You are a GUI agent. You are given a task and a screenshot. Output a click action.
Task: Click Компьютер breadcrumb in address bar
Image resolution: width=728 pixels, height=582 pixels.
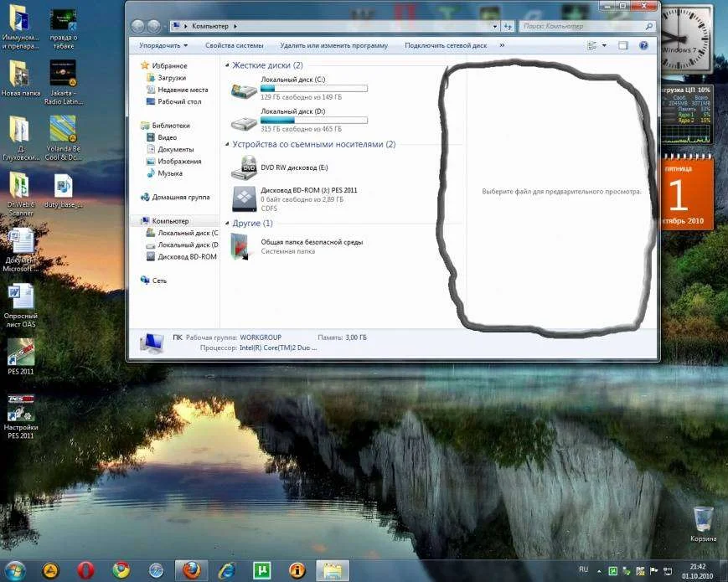210,27
